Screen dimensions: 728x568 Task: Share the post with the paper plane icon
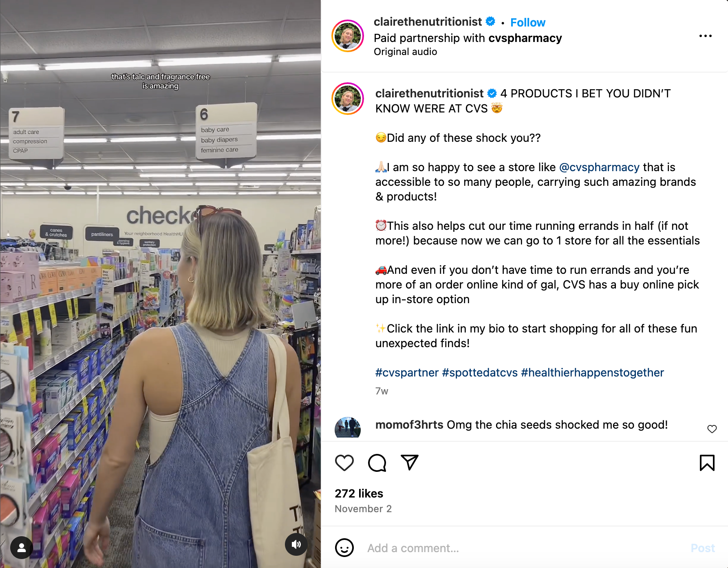pyautogui.click(x=410, y=462)
